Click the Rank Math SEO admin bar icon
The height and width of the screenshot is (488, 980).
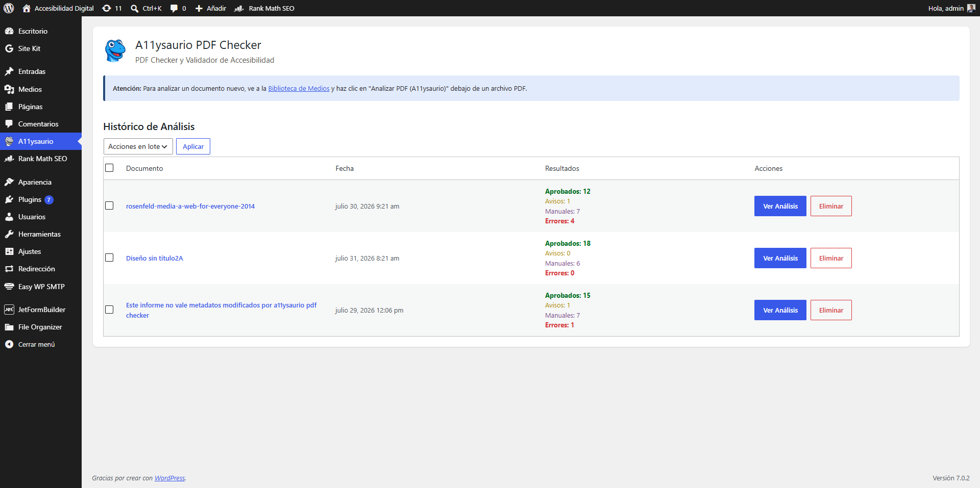239,8
